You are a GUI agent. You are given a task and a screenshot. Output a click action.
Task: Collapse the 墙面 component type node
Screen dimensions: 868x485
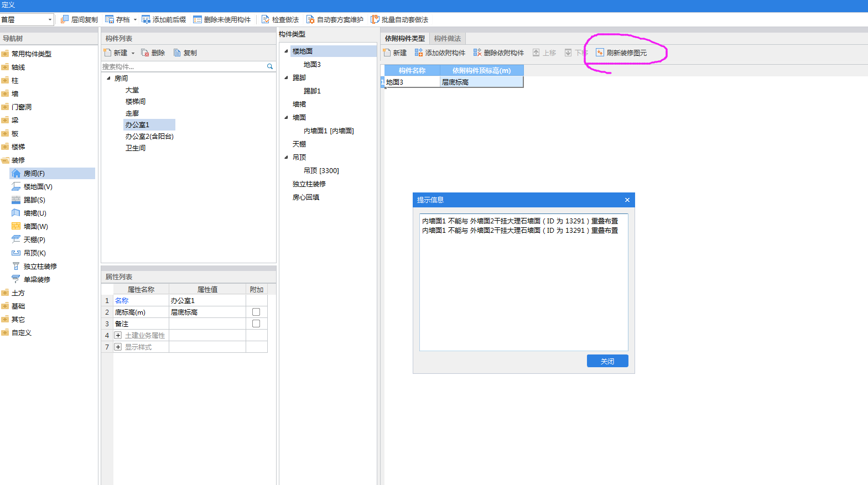(286, 117)
